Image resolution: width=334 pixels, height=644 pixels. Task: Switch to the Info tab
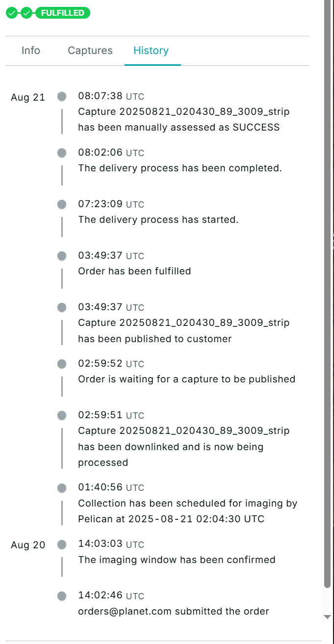tap(31, 51)
